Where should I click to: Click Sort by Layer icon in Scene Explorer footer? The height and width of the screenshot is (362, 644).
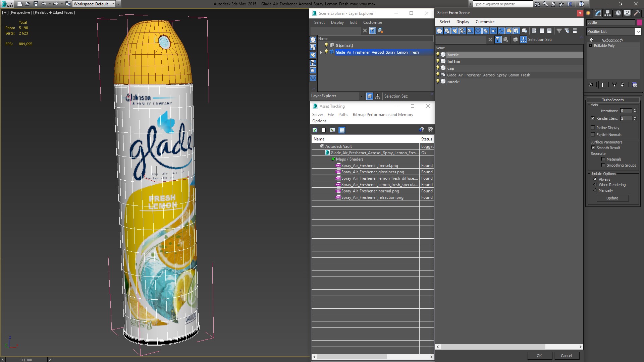tap(370, 96)
